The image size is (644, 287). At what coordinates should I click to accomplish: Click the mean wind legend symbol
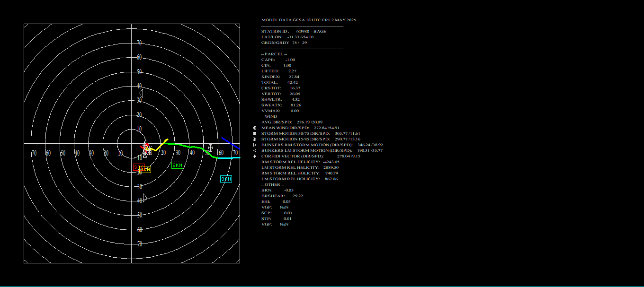[x=255, y=128]
